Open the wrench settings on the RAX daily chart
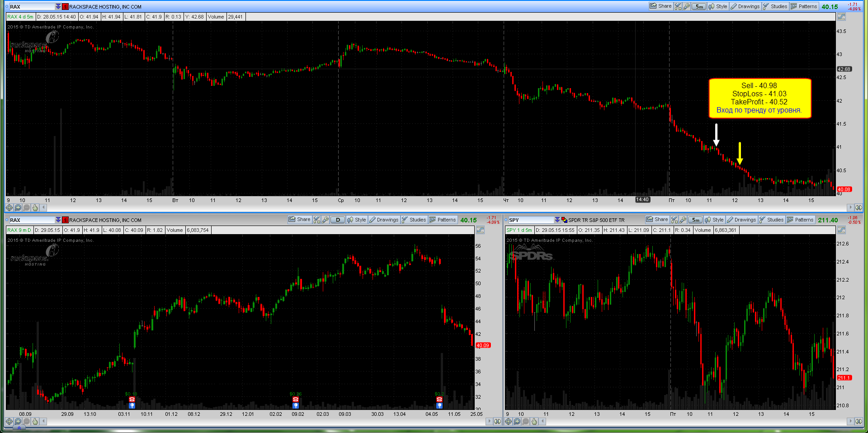The width and height of the screenshot is (868, 433). coord(325,220)
